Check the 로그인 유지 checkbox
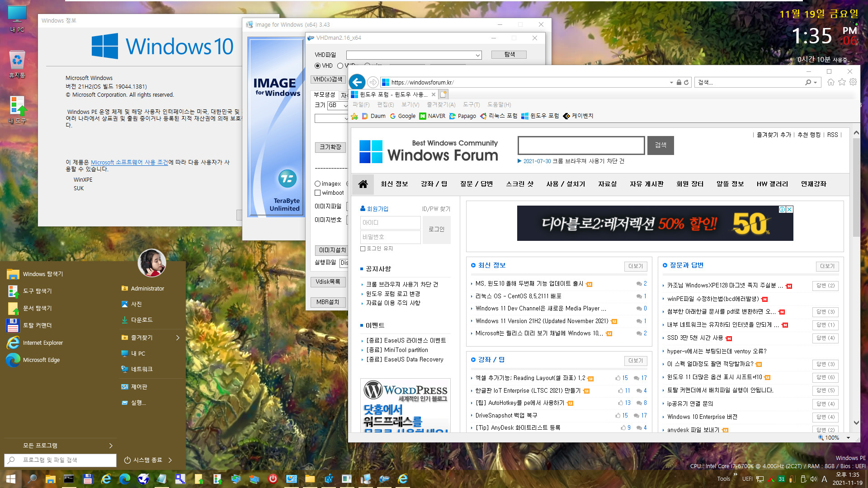Screen dimensions: 868x488 [363, 249]
